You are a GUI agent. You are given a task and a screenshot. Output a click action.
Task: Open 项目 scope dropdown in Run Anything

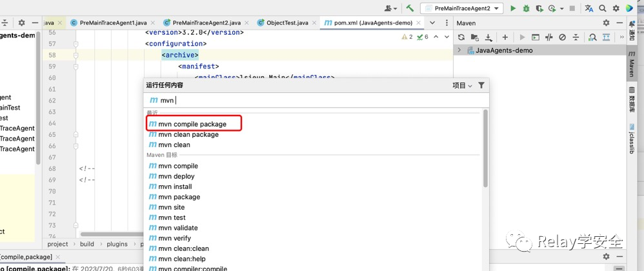pyautogui.click(x=462, y=85)
